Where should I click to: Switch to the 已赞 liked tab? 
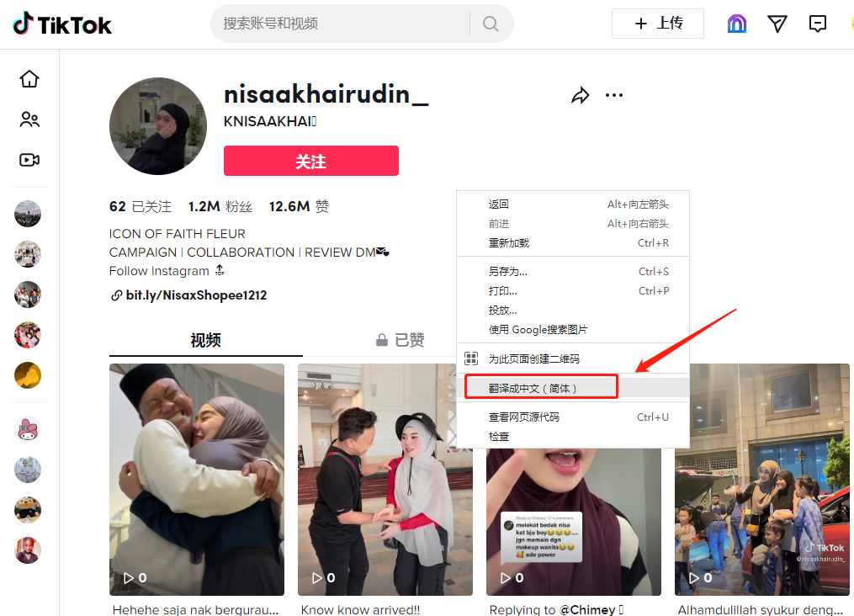tap(400, 340)
